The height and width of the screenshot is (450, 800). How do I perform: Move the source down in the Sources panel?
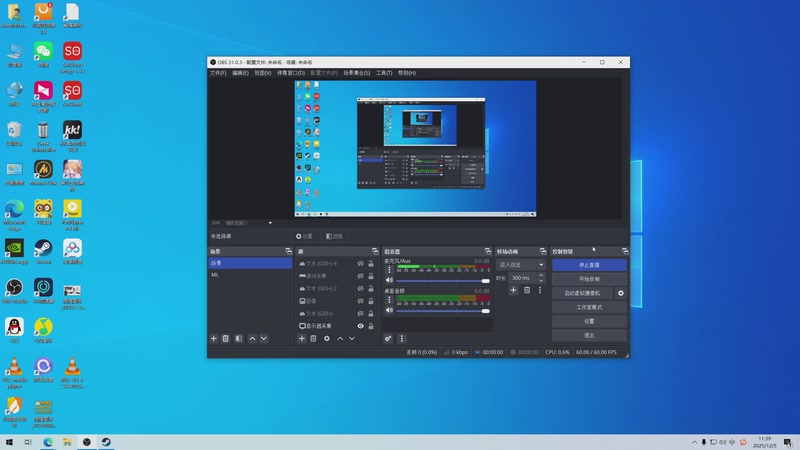pos(352,338)
